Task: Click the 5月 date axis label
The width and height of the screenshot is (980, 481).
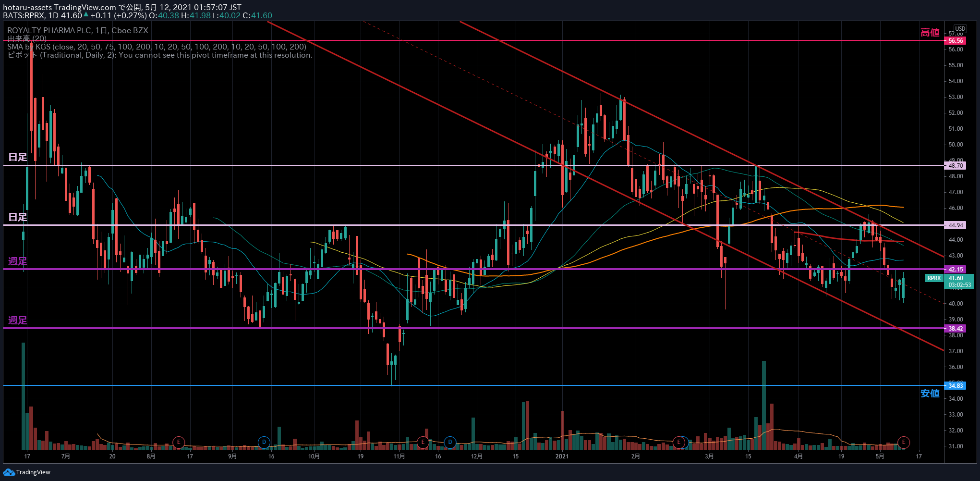Action: point(880,456)
